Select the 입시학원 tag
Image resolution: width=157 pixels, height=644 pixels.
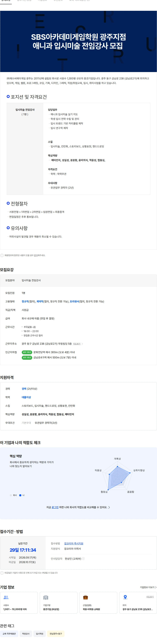pyautogui.click(x=39, y=634)
